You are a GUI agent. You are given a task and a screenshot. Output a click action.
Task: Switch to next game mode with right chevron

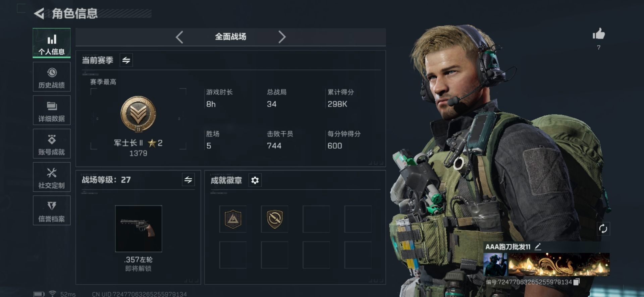282,37
